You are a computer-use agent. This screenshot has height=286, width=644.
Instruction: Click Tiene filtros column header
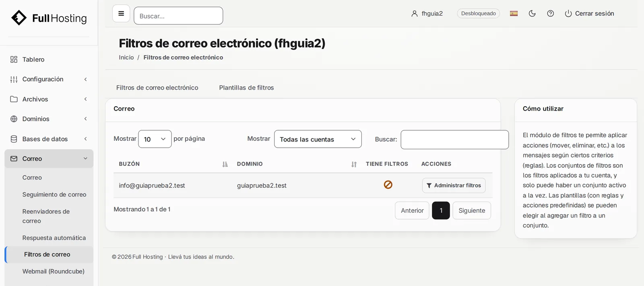pyautogui.click(x=387, y=164)
